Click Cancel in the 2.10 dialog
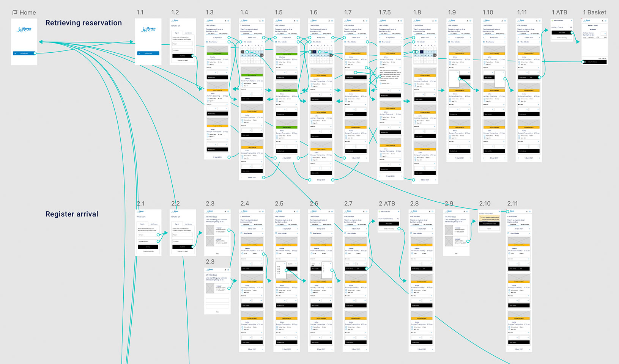Image resolution: width=619 pixels, height=364 pixels. pyautogui.click(x=489, y=229)
